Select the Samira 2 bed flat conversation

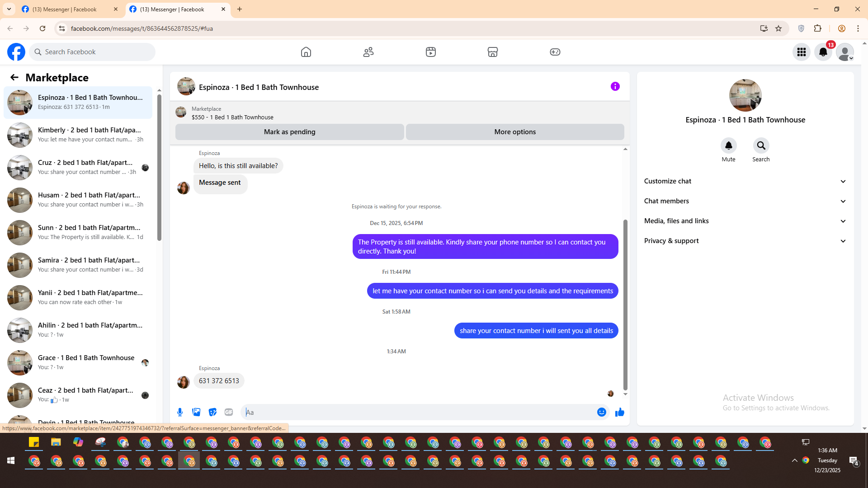(x=78, y=265)
